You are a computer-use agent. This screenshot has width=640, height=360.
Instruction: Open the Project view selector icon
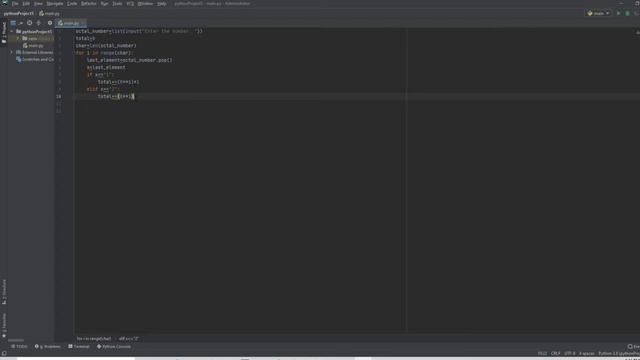13,23
